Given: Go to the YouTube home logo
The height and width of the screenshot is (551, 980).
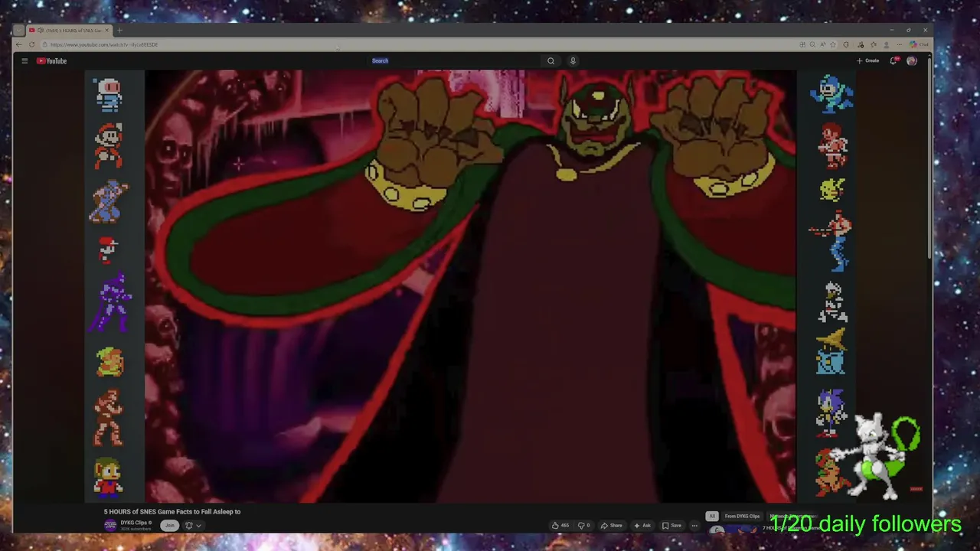Looking at the screenshot, I should 52,61.
